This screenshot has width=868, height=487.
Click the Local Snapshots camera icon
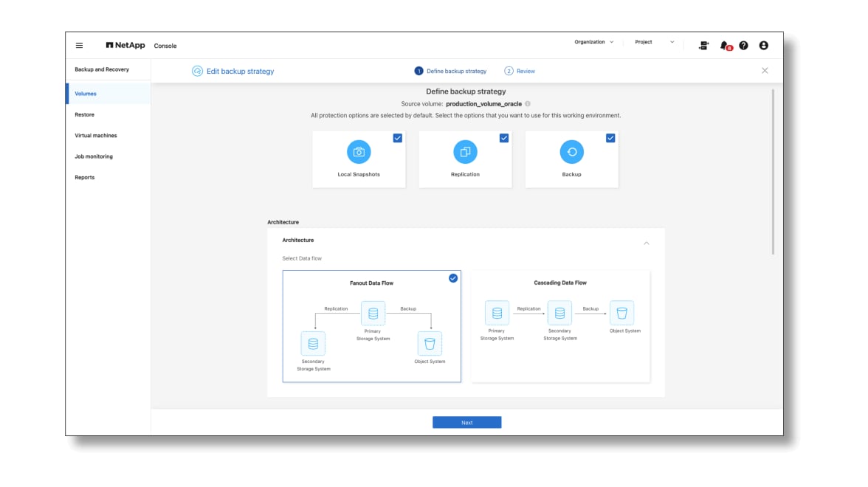pyautogui.click(x=359, y=152)
